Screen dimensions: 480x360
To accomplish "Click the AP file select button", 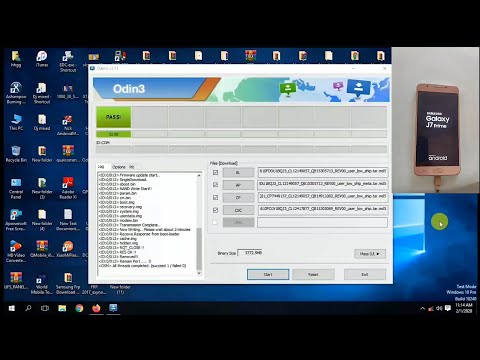I will click(238, 185).
